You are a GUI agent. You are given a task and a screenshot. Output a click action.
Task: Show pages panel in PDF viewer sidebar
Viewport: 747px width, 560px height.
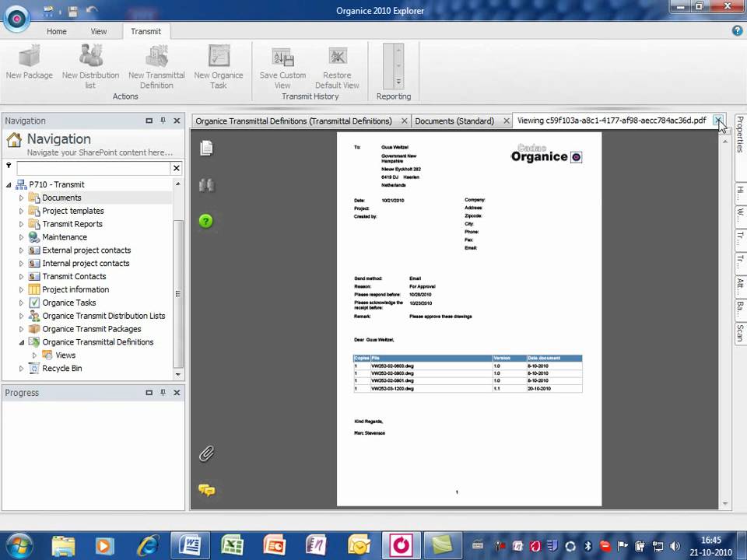pyautogui.click(x=206, y=148)
